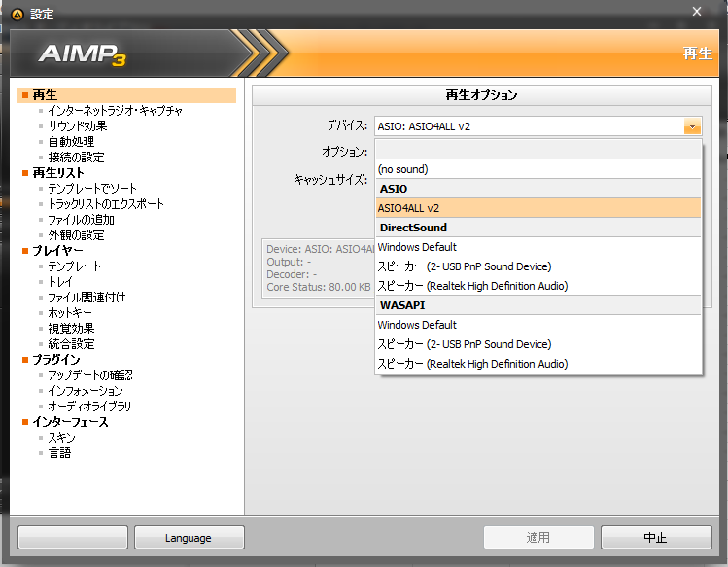The height and width of the screenshot is (567, 728).
Task: Click the 適用 apply button
Action: point(538,538)
